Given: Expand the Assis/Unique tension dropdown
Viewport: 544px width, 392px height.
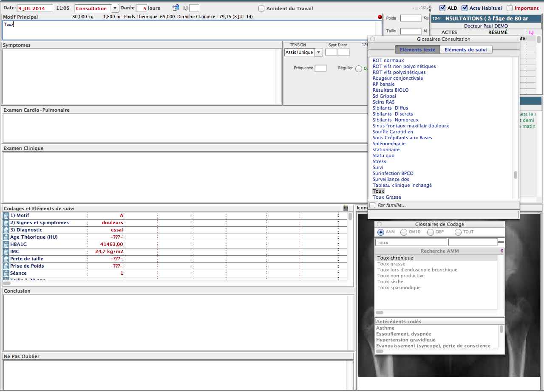Looking at the screenshot, I should [318, 53].
